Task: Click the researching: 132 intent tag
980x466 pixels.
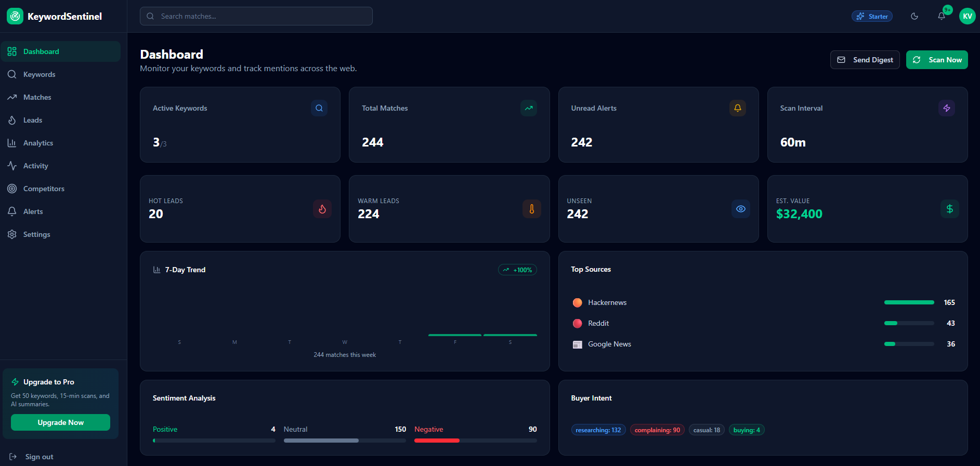Action: click(x=598, y=430)
